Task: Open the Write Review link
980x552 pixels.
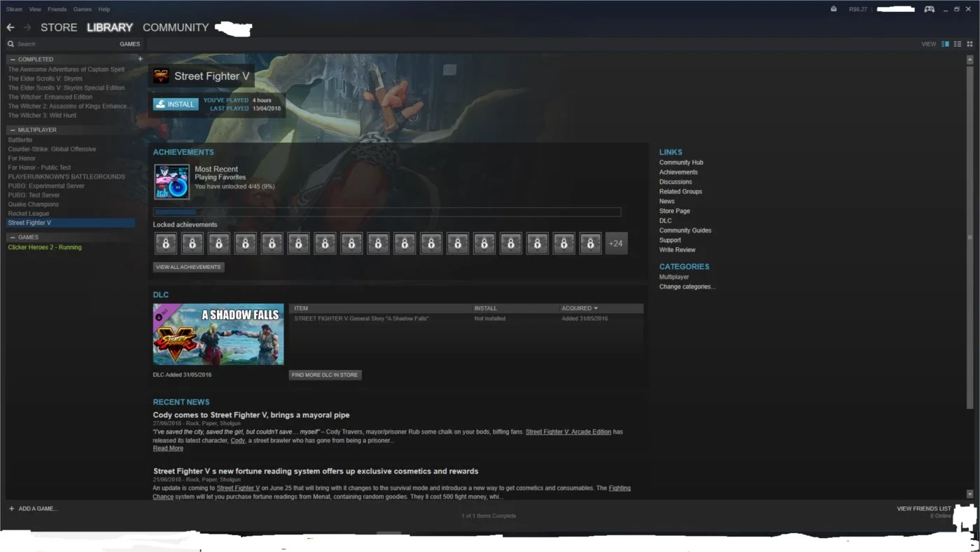Action: pos(677,250)
